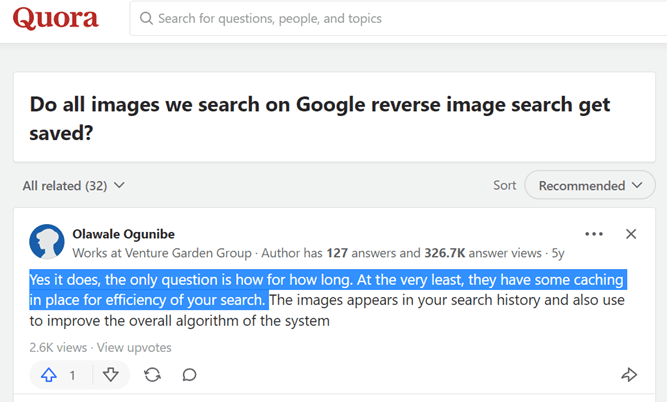Dismiss the answer with X icon
This screenshot has width=667, height=402.
coord(631,234)
